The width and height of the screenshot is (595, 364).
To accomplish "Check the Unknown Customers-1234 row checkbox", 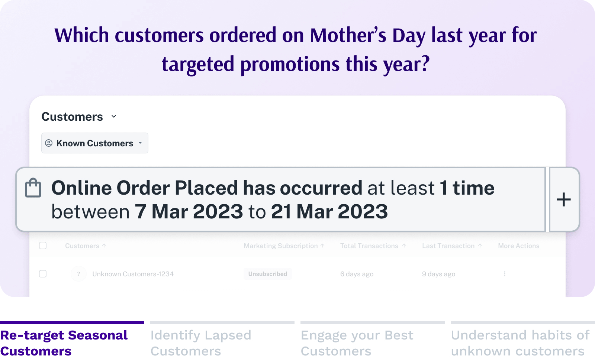I will pyautogui.click(x=43, y=274).
